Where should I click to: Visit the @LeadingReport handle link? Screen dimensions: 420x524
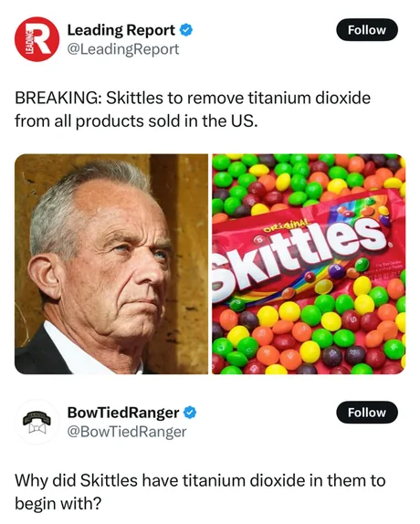pos(123,49)
